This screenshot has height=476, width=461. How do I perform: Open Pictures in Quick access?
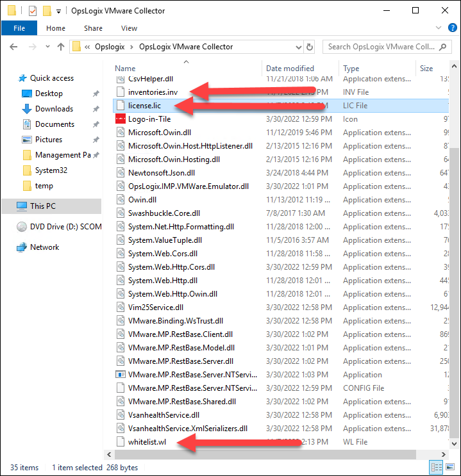[48, 140]
